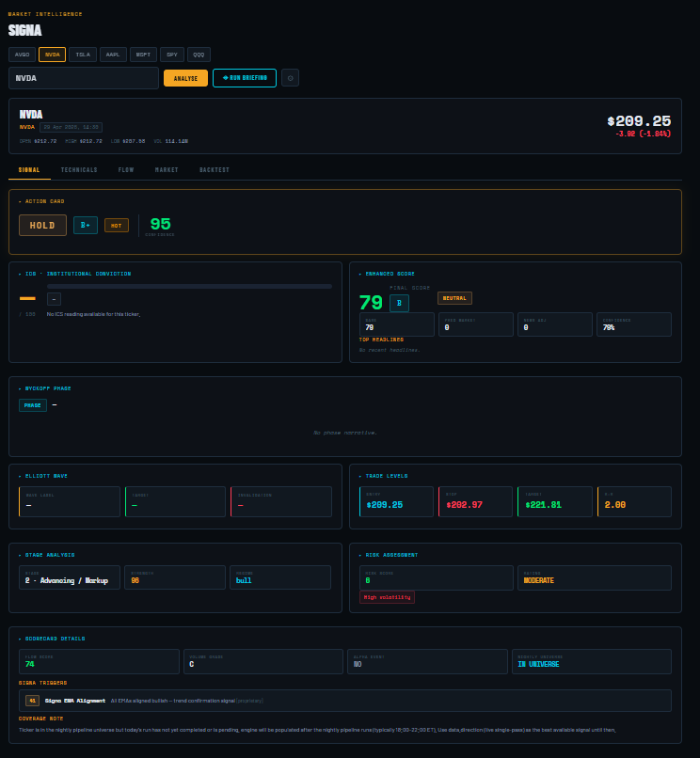Image resolution: width=700 pixels, height=758 pixels.
Task: Click the Run Briefing button
Action: [x=245, y=78]
